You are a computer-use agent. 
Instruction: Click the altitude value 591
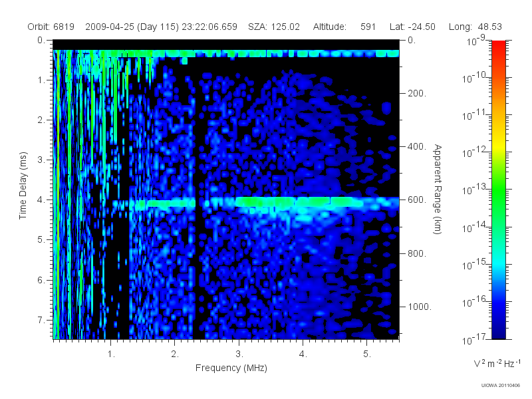coord(368,27)
